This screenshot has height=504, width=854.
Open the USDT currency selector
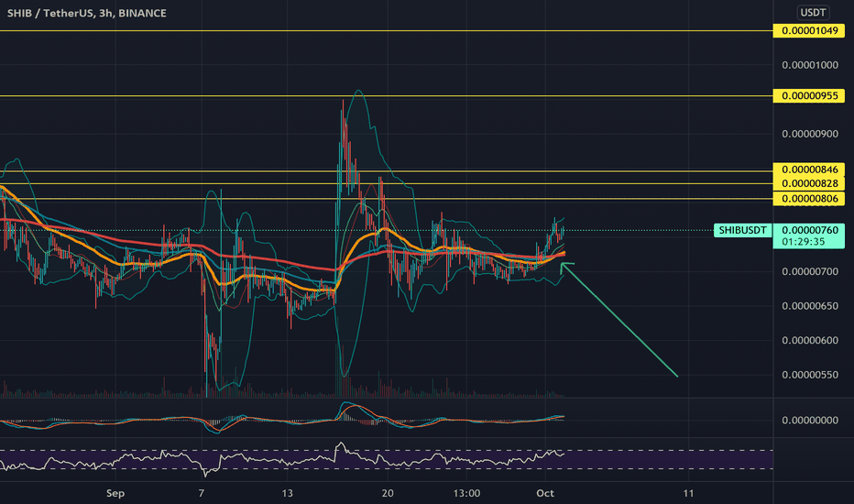click(813, 13)
